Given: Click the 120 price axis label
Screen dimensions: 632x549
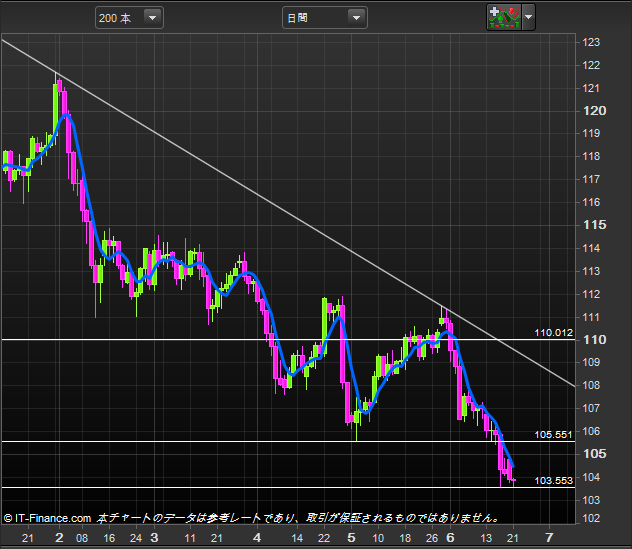Looking at the screenshot, I should click(595, 111).
